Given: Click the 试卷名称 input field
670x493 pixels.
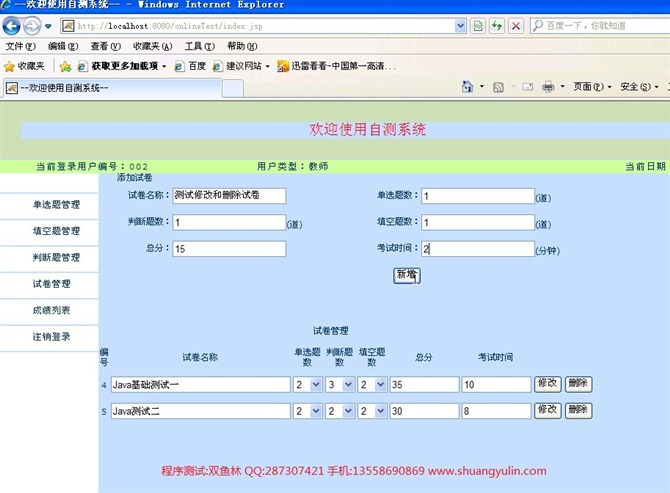Looking at the screenshot, I should (229, 196).
